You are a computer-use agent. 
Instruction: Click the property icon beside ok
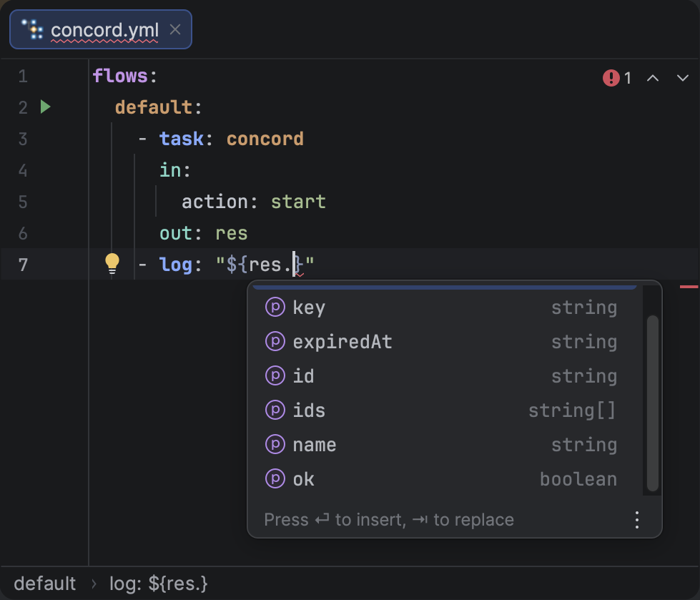275,479
